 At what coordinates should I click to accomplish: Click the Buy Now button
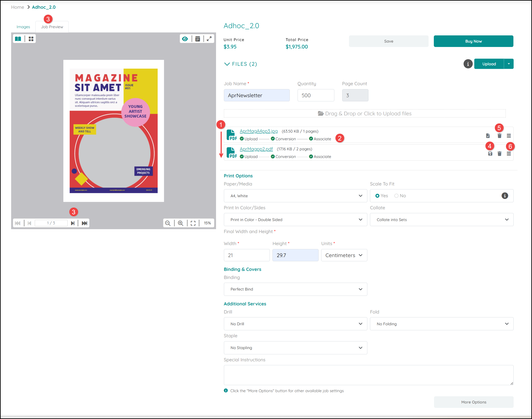click(473, 41)
